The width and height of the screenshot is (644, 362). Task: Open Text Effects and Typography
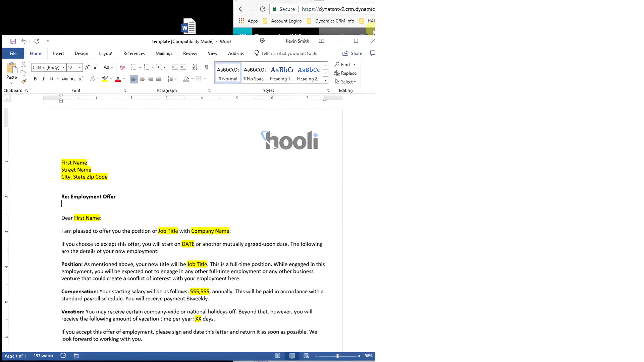pyautogui.click(x=93, y=79)
